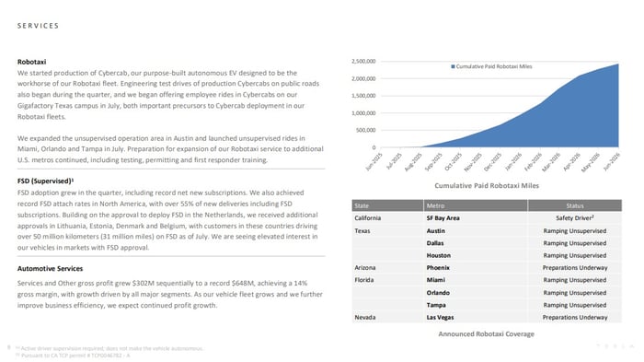Click the Dec-2025 x-axis label
This screenshot has width=644, height=362.
click(x=492, y=161)
